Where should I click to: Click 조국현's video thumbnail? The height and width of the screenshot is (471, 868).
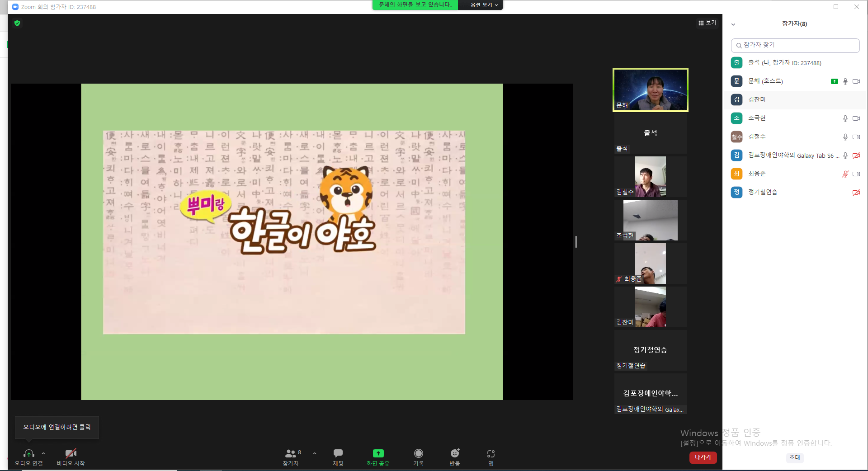[x=650, y=220]
